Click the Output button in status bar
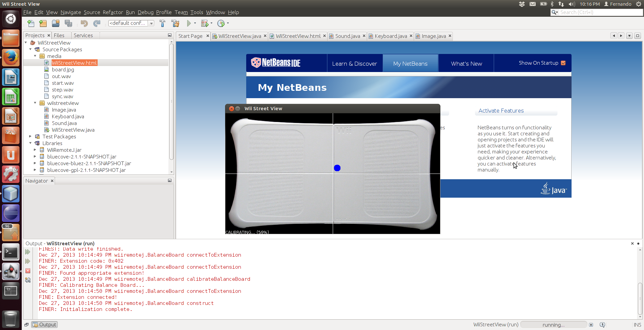The height and width of the screenshot is (330, 644). (x=44, y=325)
